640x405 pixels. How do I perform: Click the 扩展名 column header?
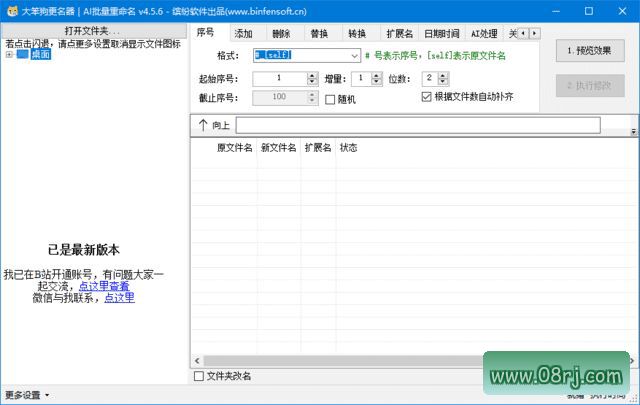(x=318, y=148)
